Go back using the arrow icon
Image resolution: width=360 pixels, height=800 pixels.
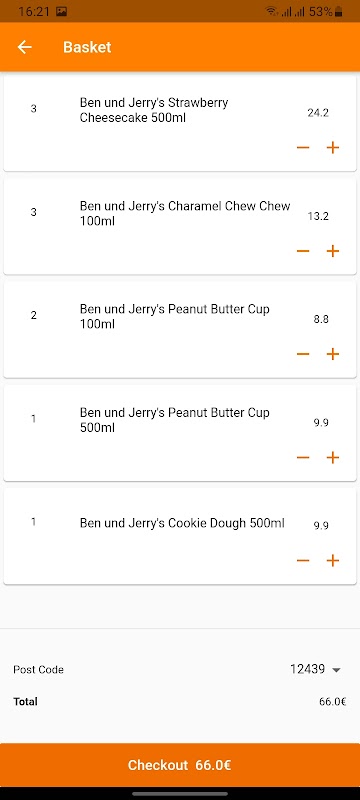click(24, 47)
